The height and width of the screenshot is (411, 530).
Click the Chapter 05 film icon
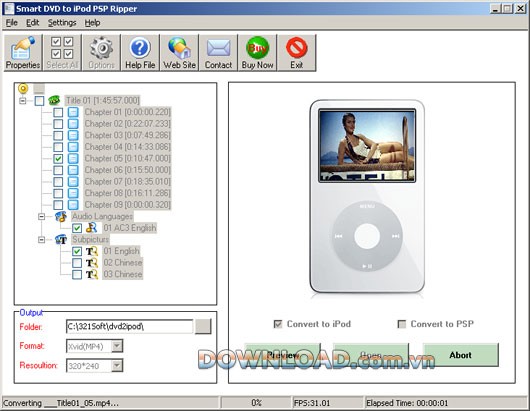pos(73,158)
